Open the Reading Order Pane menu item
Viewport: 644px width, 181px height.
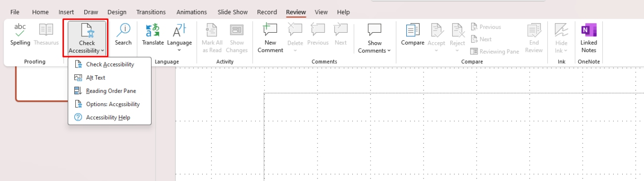[x=109, y=91]
